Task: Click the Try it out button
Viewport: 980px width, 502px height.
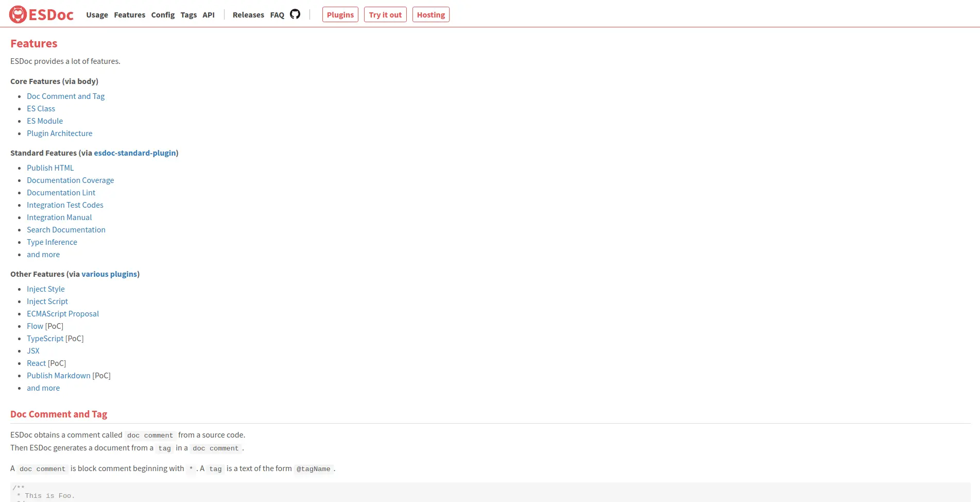Action: 385,15
